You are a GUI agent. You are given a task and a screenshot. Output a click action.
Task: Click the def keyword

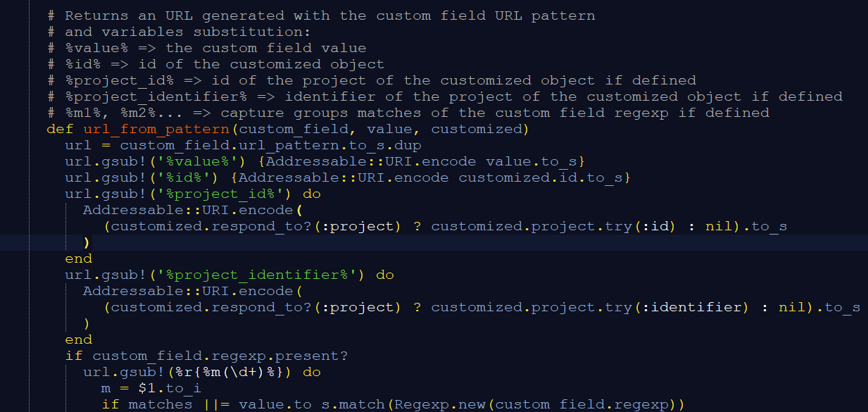[x=60, y=129]
